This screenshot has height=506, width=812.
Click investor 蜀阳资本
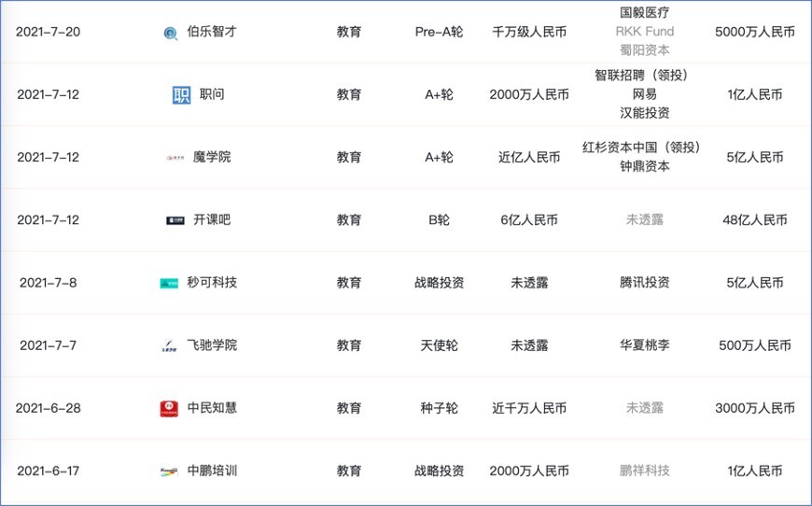click(645, 50)
